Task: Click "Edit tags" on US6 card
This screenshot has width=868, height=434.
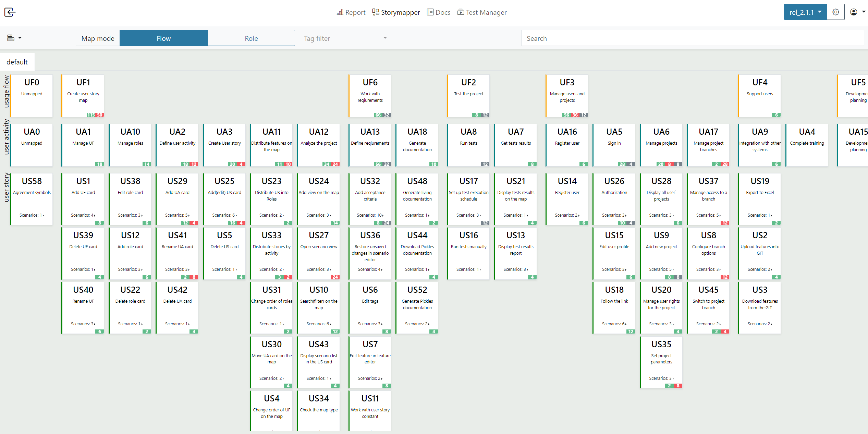Action: point(370,301)
